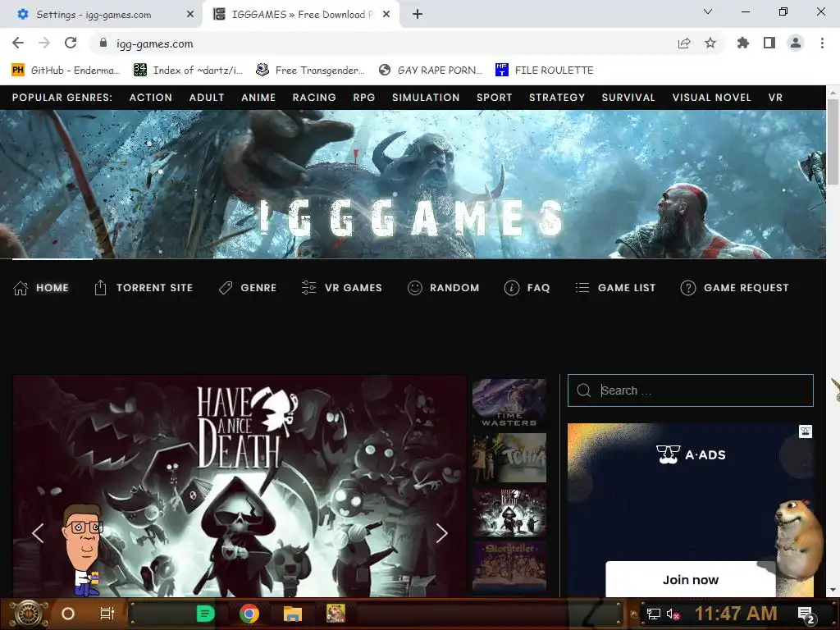Open File Explorer from taskbar

[293, 614]
